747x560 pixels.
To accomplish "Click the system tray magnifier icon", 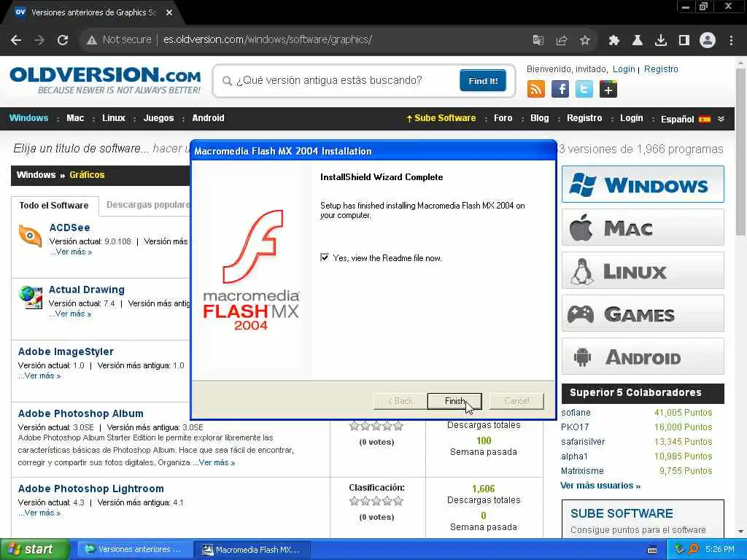I will tap(693, 549).
